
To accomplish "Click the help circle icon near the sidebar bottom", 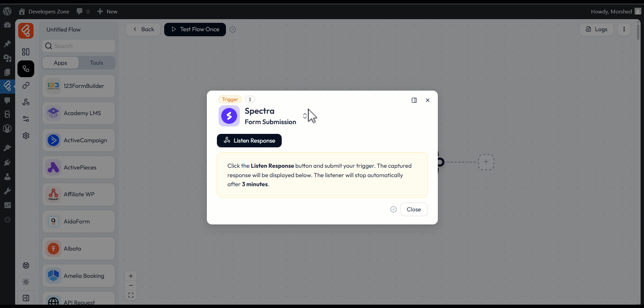I will coord(26,265).
